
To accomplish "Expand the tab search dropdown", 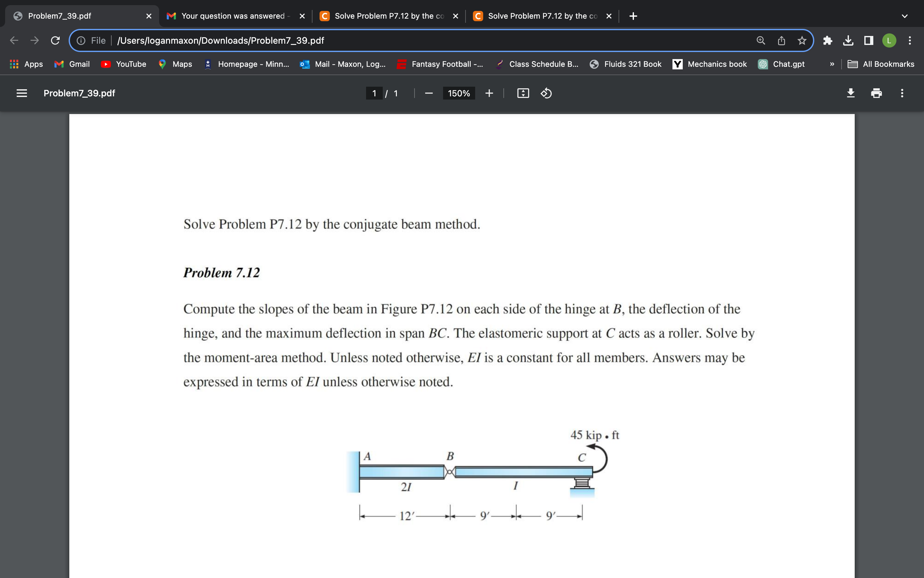I will [904, 16].
